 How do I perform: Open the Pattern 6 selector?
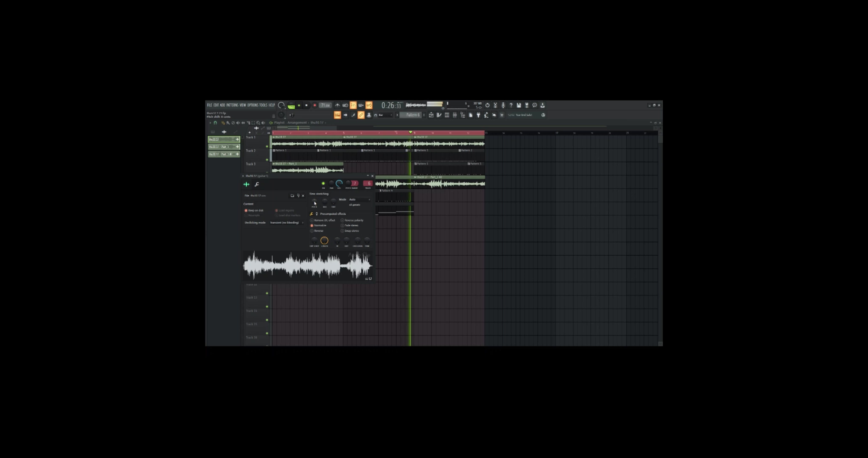[x=411, y=115]
